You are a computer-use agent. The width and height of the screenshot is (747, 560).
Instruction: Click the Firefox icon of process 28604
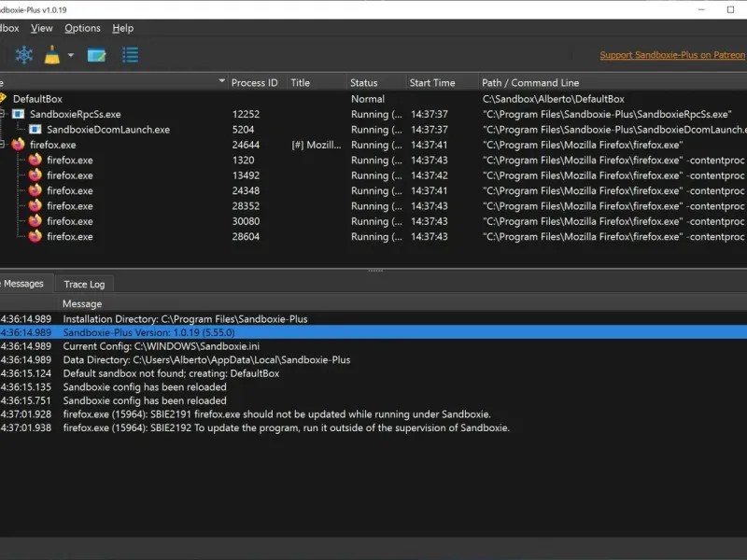35,236
